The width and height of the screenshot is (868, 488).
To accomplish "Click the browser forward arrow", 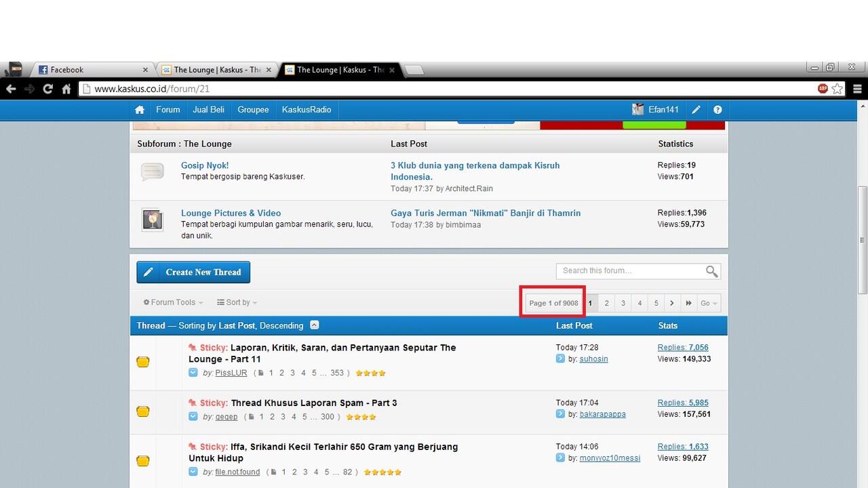I will tap(29, 89).
